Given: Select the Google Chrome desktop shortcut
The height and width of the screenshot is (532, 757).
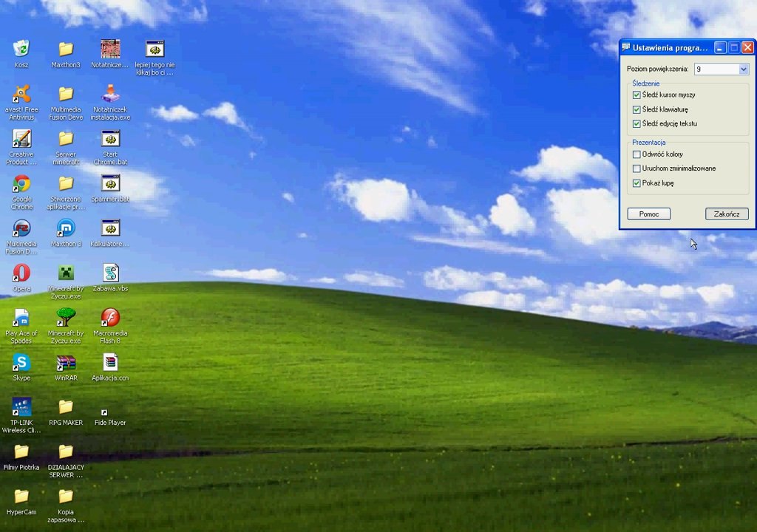Looking at the screenshot, I should (21, 183).
